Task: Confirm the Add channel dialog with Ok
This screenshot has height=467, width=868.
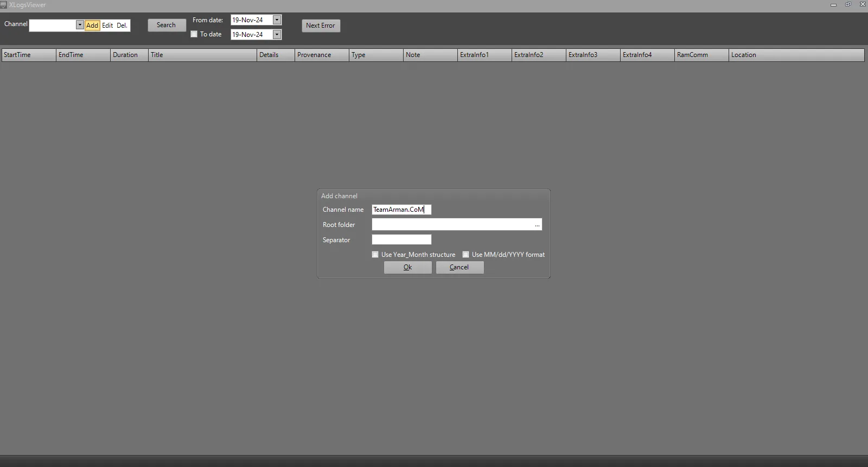Action: pyautogui.click(x=408, y=267)
